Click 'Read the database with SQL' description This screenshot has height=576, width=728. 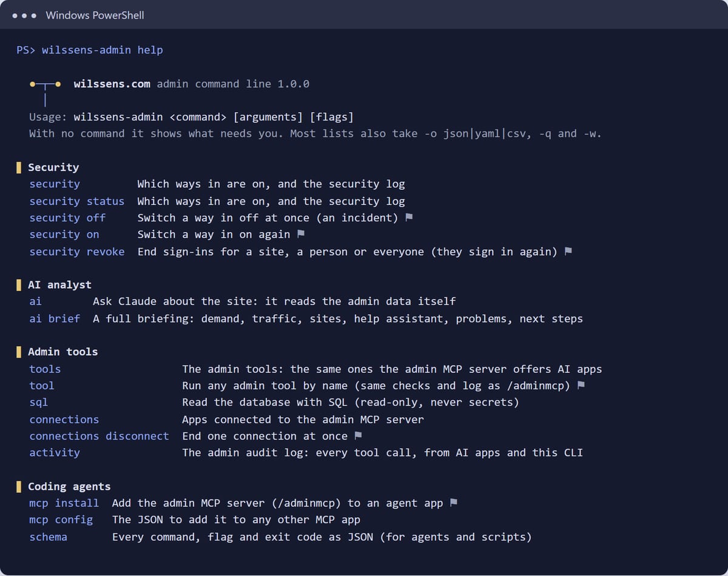tap(351, 402)
